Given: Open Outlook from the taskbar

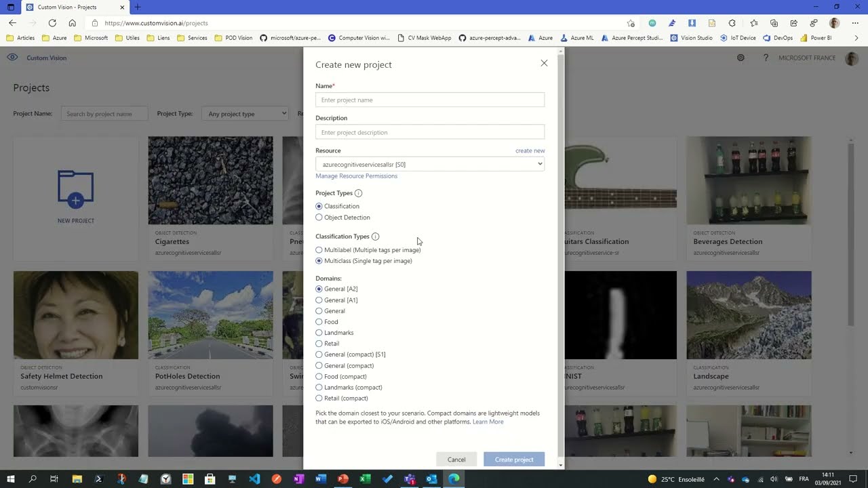Looking at the screenshot, I should tap(431, 479).
